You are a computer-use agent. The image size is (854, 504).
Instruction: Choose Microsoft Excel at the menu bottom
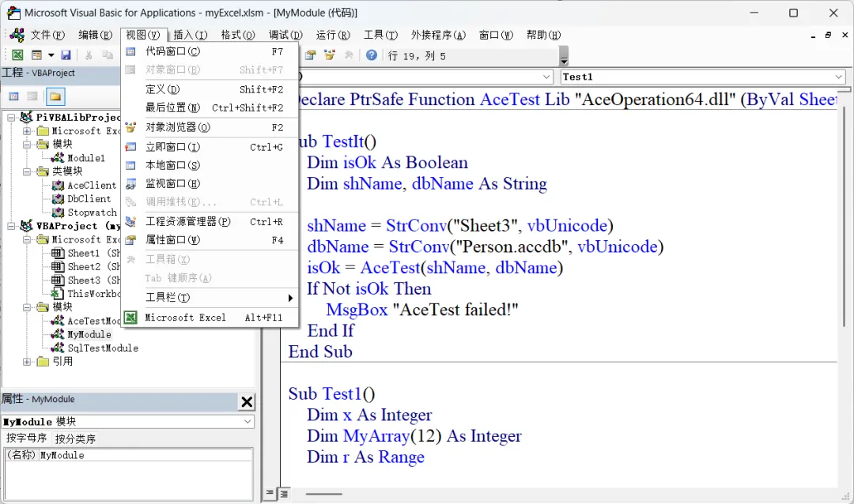tap(210, 318)
